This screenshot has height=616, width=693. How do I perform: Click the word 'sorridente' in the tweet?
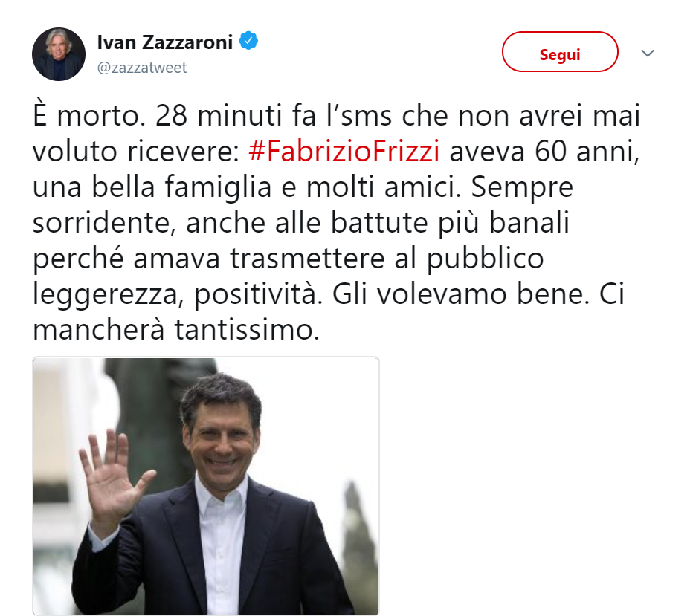coord(101,223)
